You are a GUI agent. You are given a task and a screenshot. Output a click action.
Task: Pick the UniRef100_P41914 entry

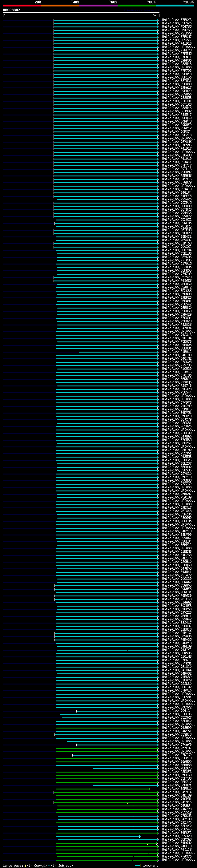pos(177,792)
